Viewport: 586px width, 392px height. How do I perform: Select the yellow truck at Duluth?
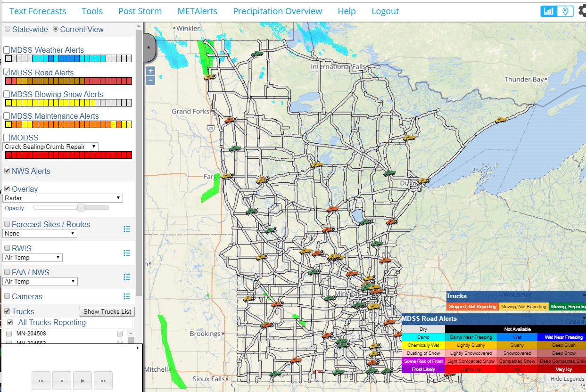(x=423, y=181)
